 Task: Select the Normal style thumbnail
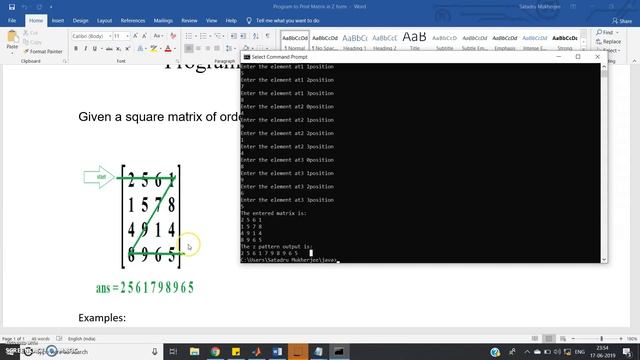pos(295,40)
